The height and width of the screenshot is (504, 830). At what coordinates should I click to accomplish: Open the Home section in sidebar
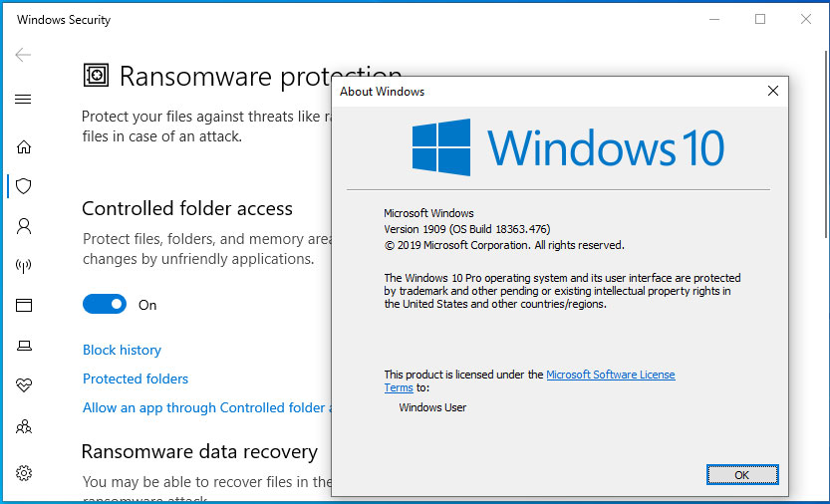pos(24,146)
